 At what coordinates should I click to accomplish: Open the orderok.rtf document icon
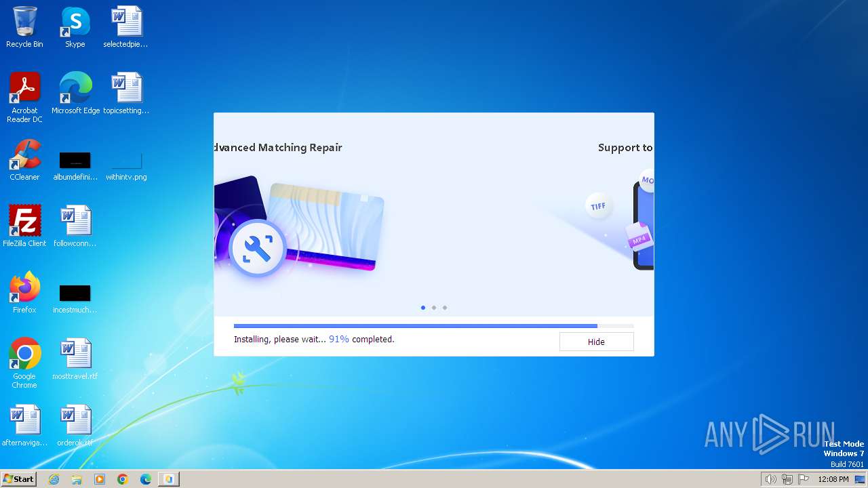pos(75,426)
